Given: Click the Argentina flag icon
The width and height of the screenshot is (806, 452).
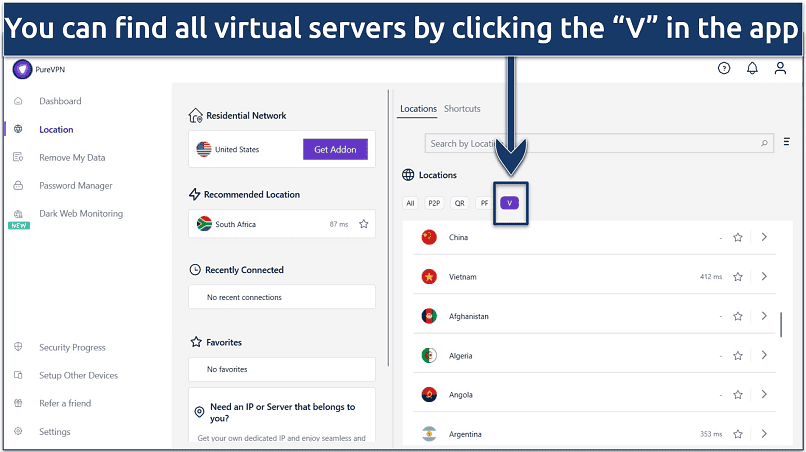Looking at the screenshot, I should pos(429,434).
